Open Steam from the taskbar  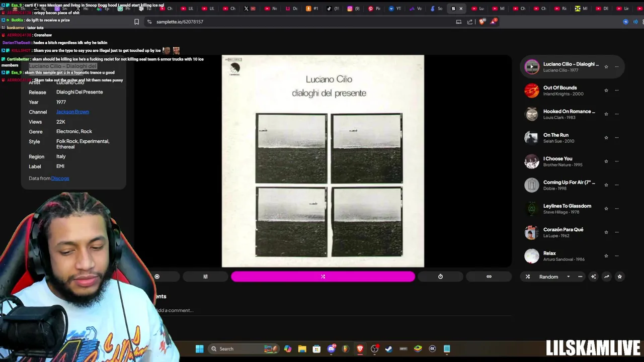389,349
